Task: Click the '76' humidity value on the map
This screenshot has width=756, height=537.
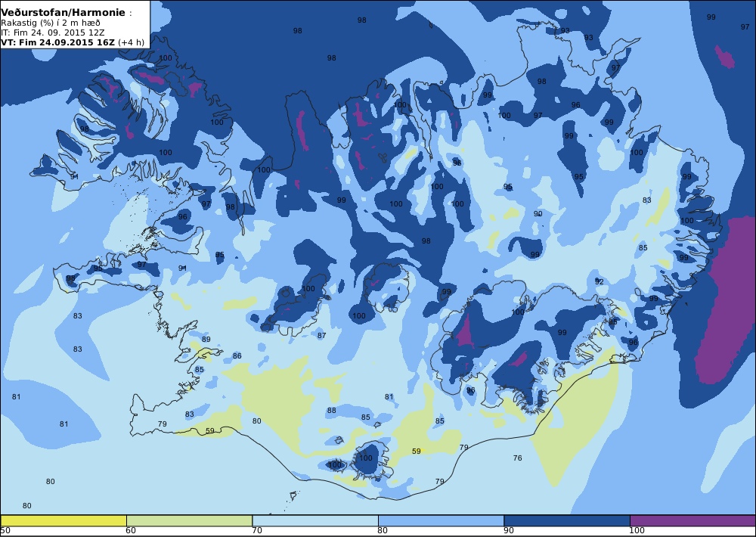Action: pos(517,458)
